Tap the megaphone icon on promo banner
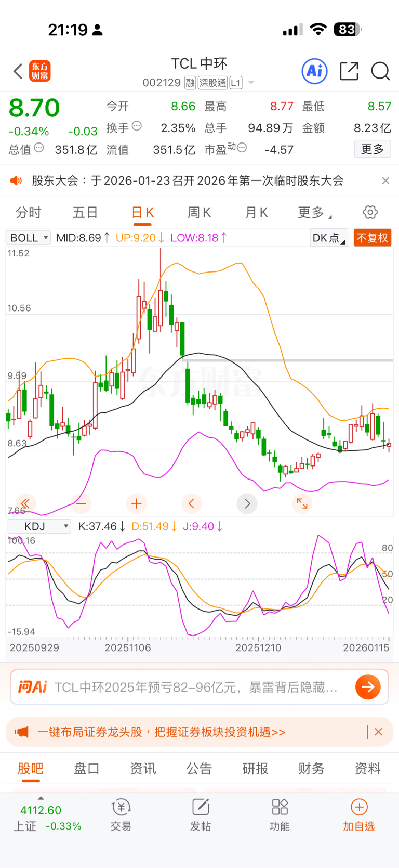Viewport: 399px width, 868px height. [22, 732]
